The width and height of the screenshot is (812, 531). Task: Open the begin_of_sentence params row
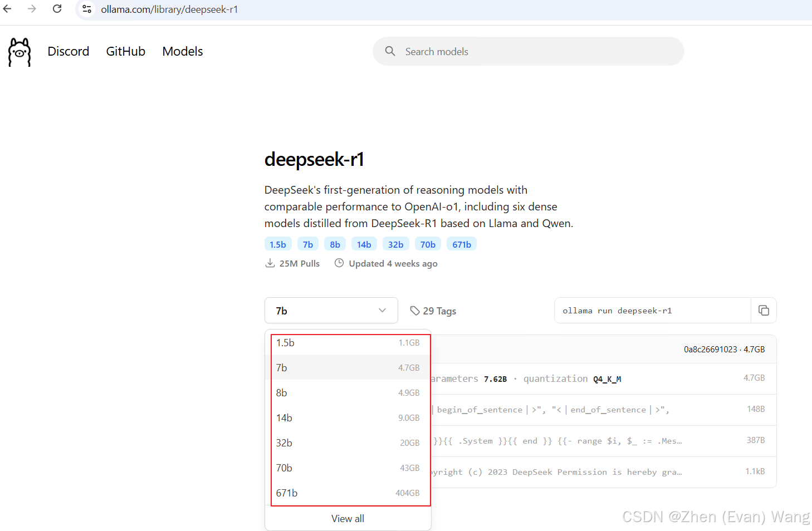(x=603, y=410)
